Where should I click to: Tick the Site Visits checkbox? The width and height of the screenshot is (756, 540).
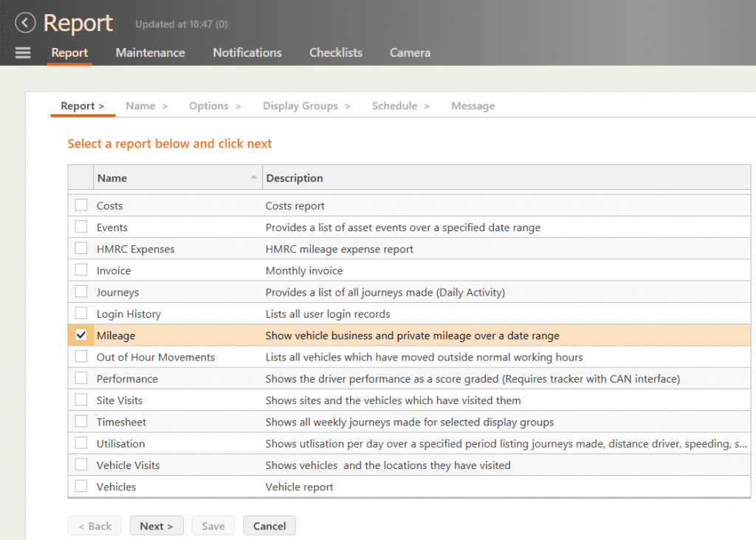(81, 400)
